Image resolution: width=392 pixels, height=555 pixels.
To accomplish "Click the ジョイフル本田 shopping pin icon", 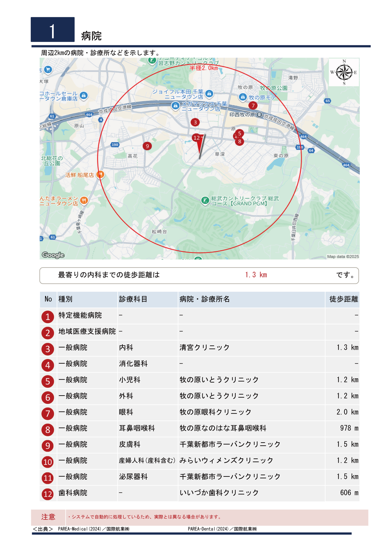I will pos(209,93).
